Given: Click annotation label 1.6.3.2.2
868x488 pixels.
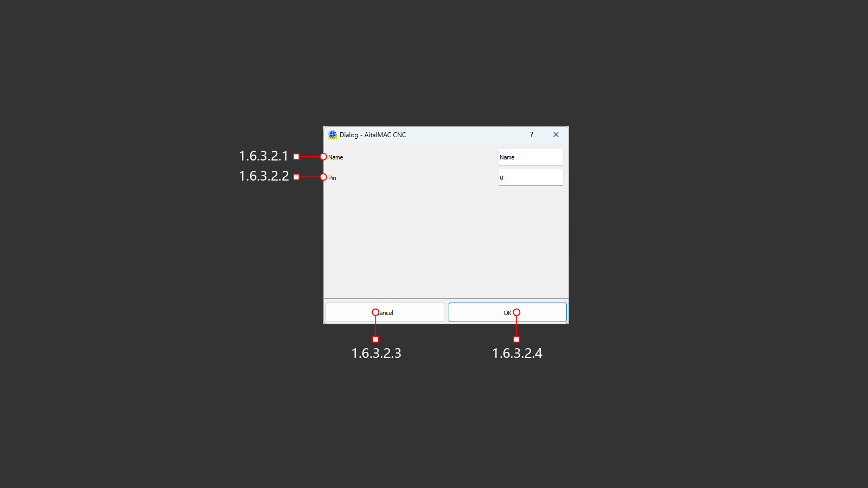Looking at the screenshot, I should (x=264, y=176).
